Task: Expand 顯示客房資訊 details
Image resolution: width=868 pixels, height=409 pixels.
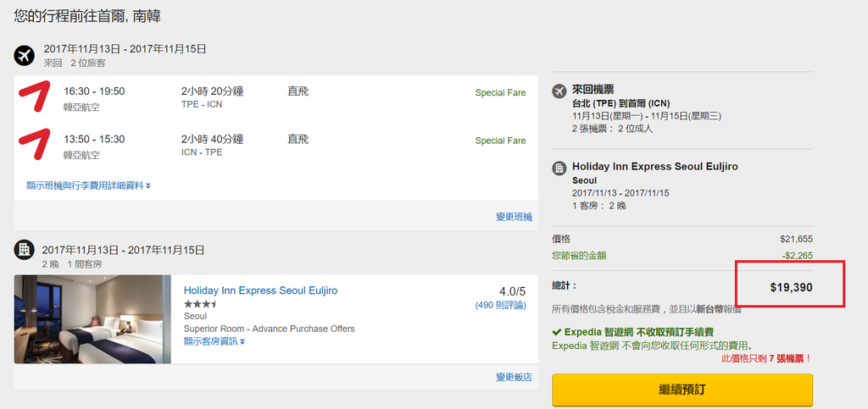Action: pos(214,341)
